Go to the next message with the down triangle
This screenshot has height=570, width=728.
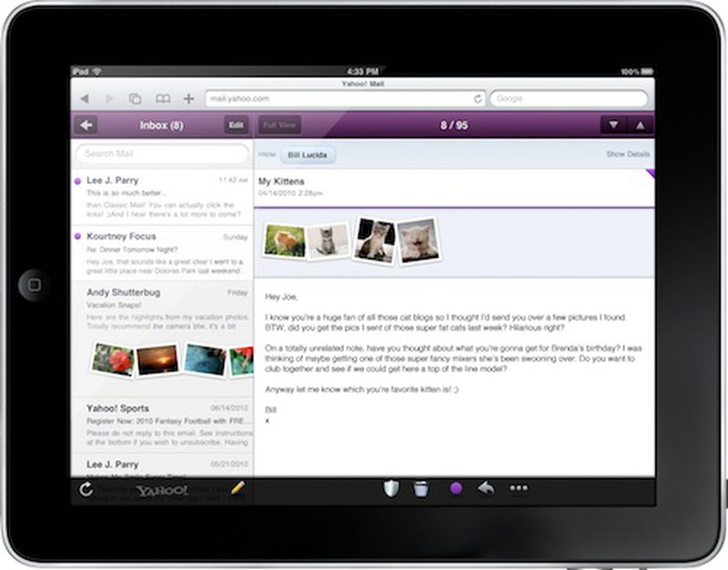(x=614, y=125)
